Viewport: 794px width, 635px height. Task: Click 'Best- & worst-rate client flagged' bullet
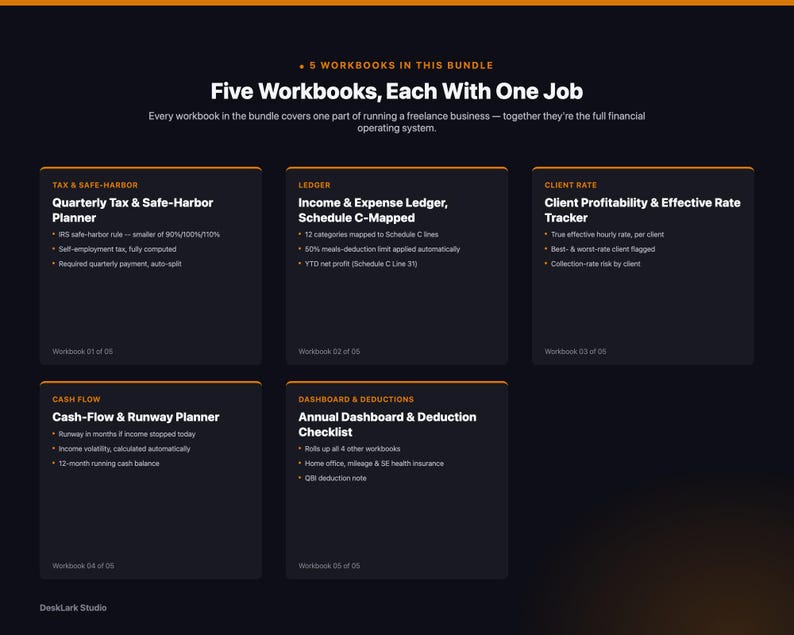[x=603, y=249]
